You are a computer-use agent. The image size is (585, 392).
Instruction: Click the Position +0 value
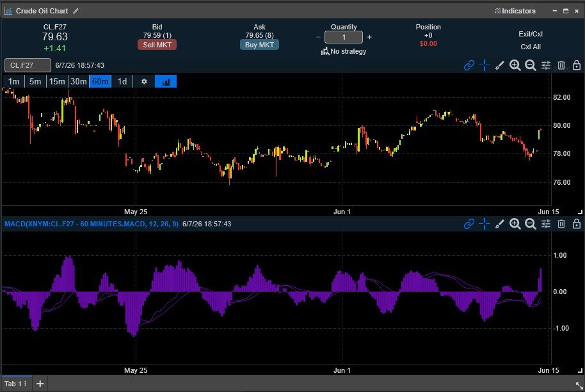tap(428, 35)
